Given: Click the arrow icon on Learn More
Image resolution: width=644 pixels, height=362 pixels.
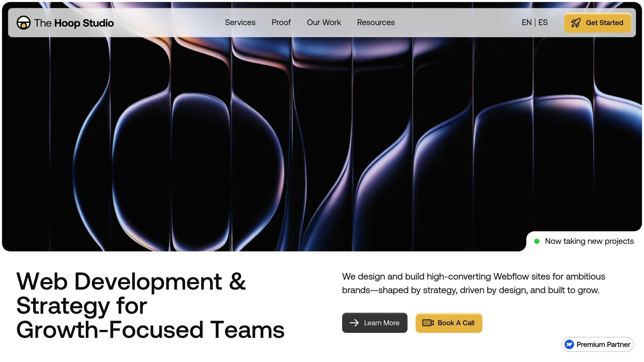Looking at the screenshot, I should point(354,323).
